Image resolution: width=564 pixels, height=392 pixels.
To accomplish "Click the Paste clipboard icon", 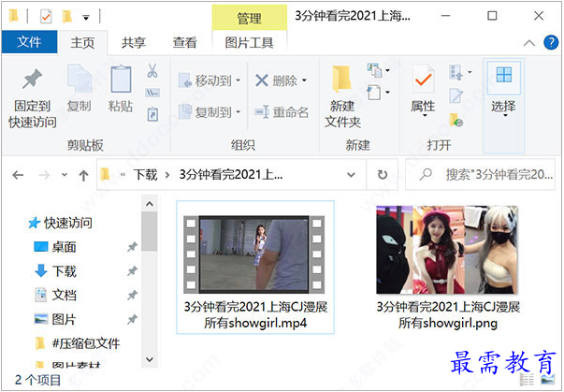I will [121, 79].
